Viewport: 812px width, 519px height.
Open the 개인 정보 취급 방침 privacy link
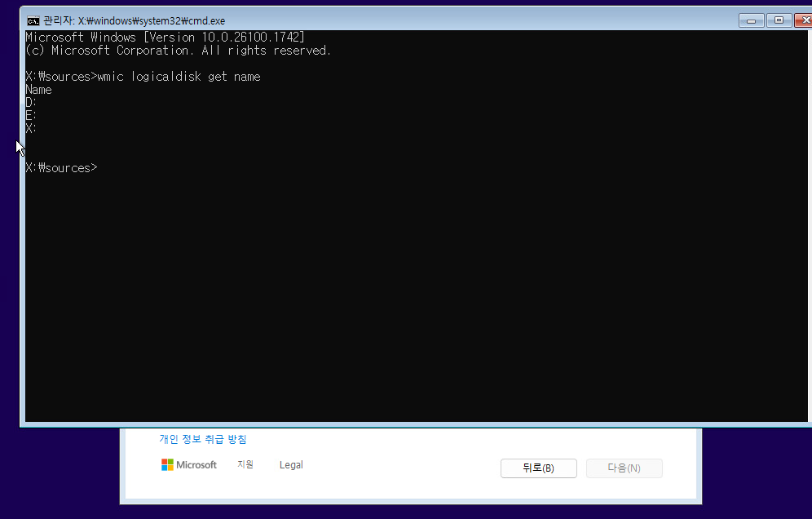click(x=202, y=439)
